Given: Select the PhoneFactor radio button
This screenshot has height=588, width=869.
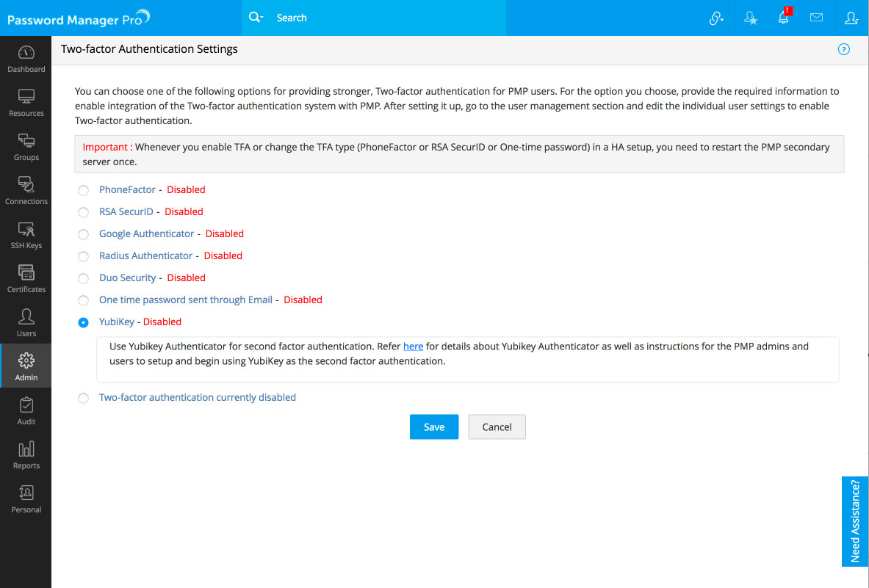Looking at the screenshot, I should tap(83, 190).
